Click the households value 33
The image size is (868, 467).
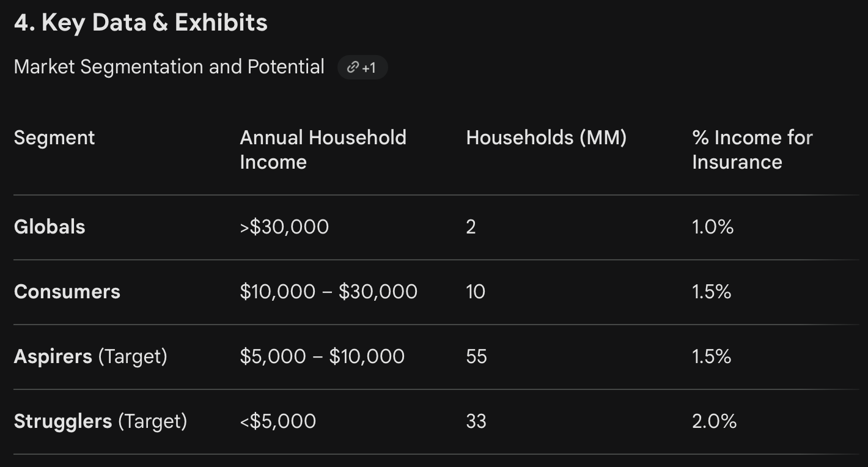coord(476,421)
